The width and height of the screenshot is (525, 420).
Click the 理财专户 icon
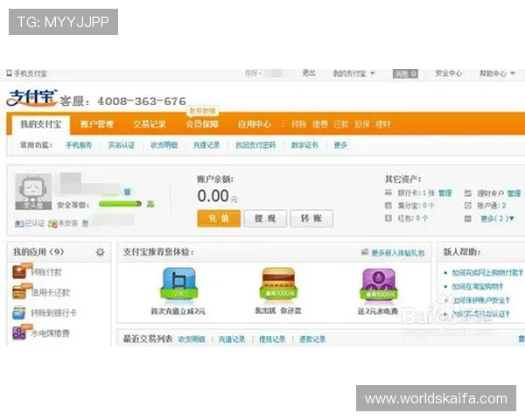[x=468, y=192]
